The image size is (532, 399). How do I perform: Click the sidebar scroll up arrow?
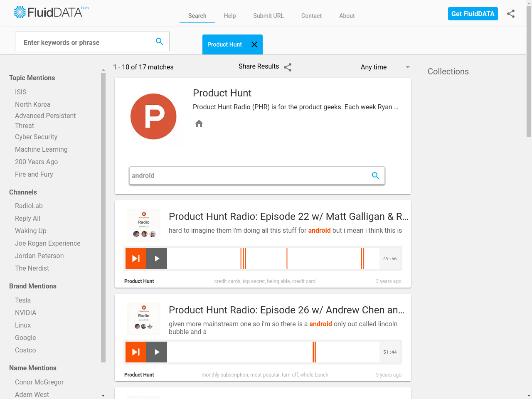click(103, 70)
